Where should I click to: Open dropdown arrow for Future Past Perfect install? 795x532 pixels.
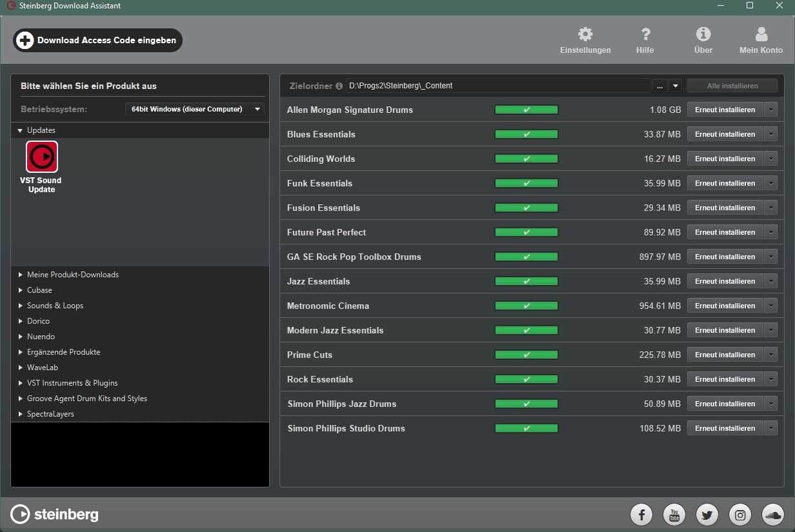(771, 232)
